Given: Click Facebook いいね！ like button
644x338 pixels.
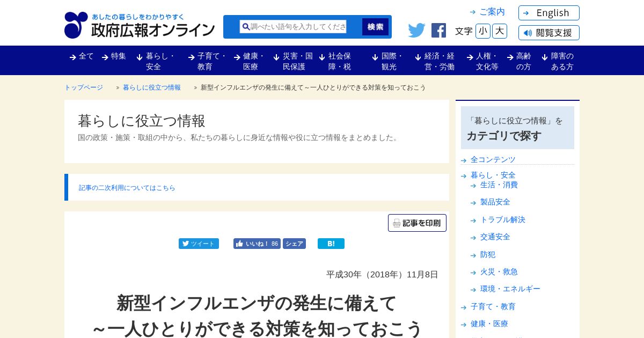Looking at the screenshot, I should [257, 244].
